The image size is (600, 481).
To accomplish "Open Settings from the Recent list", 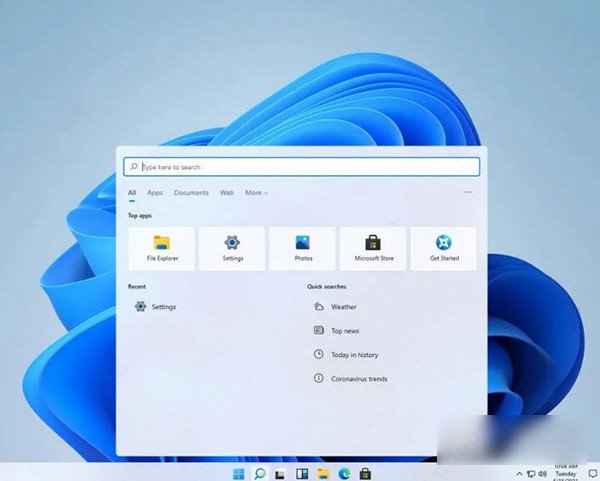I will click(x=163, y=307).
